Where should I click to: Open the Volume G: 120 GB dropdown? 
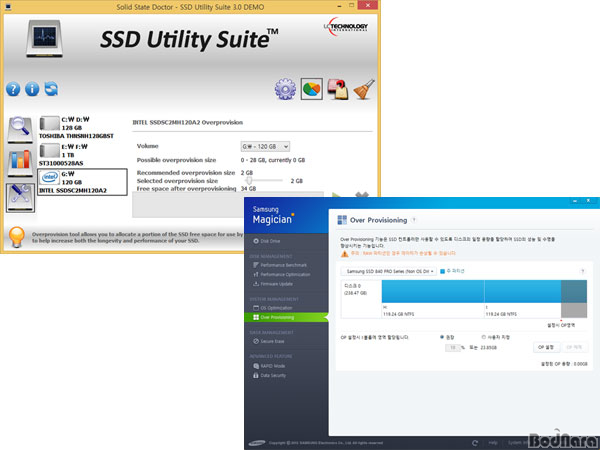(x=265, y=147)
